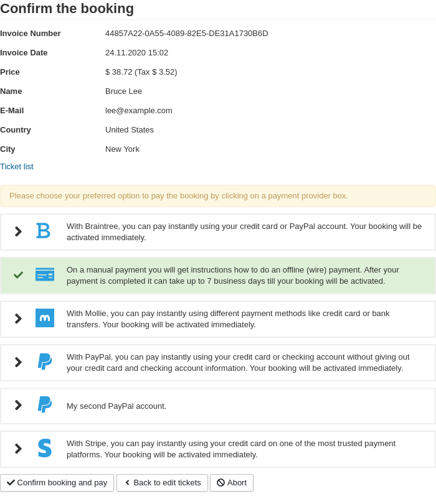Choose the My second PayPal account text
Viewport: 436px width, 504px height.
click(116, 406)
